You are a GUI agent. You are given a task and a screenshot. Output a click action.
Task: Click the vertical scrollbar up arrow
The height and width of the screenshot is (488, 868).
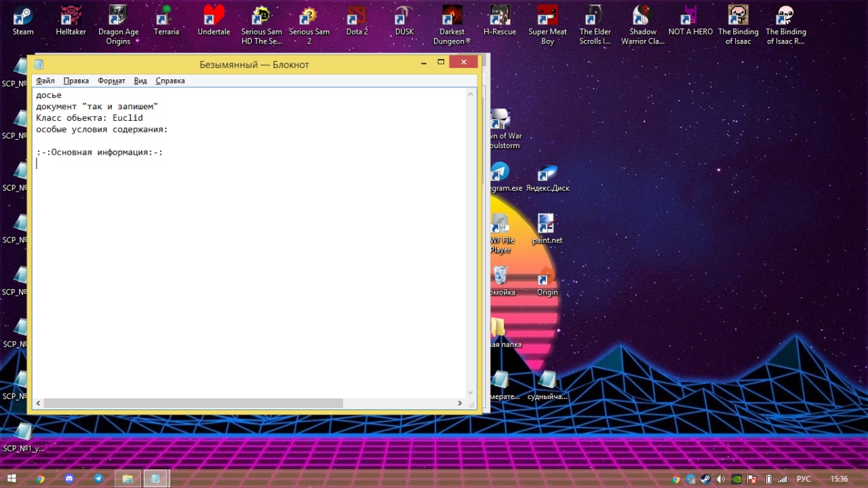tap(471, 95)
